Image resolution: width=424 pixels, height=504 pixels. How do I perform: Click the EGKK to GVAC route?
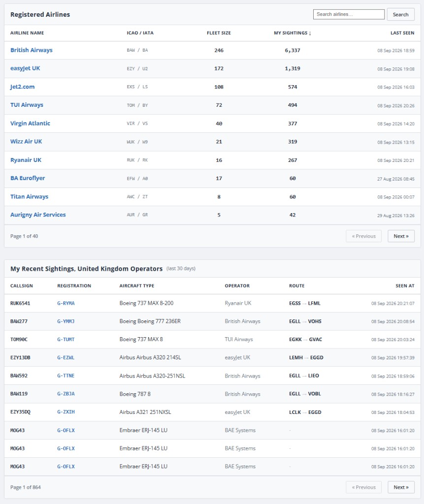306,340
